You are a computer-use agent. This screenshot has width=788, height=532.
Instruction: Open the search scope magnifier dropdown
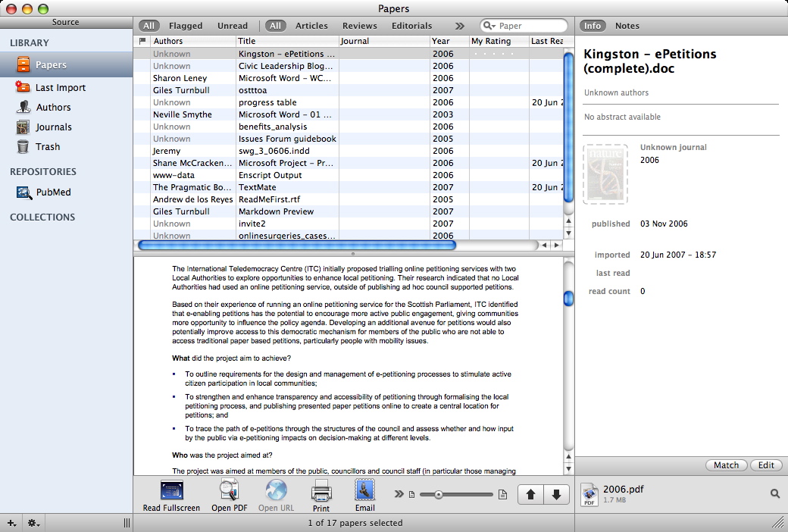coord(489,26)
